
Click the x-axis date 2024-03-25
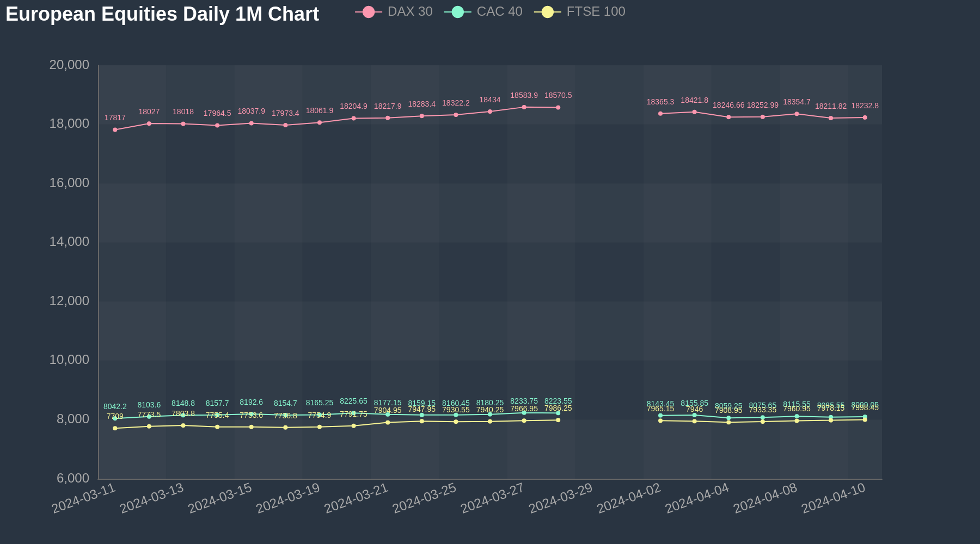[x=424, y=498]
